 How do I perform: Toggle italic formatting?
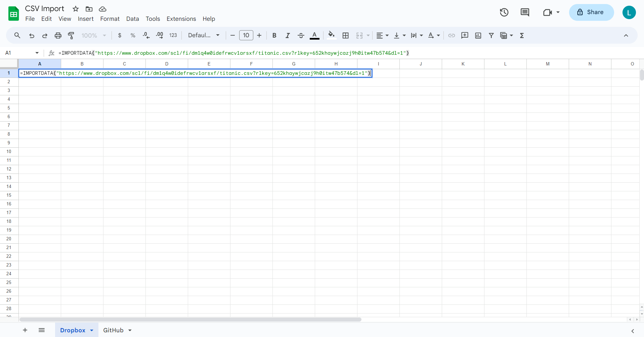(288, 35)
